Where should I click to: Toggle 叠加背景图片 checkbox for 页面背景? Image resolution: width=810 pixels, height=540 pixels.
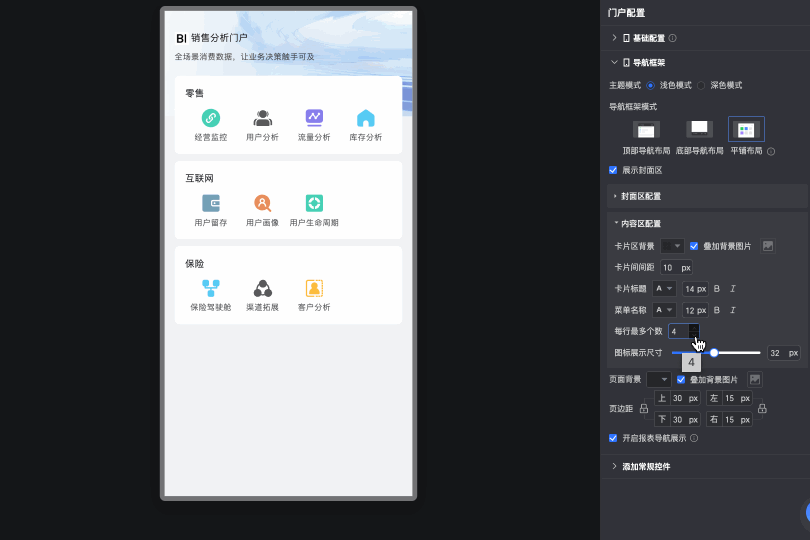tap(681, 380)
